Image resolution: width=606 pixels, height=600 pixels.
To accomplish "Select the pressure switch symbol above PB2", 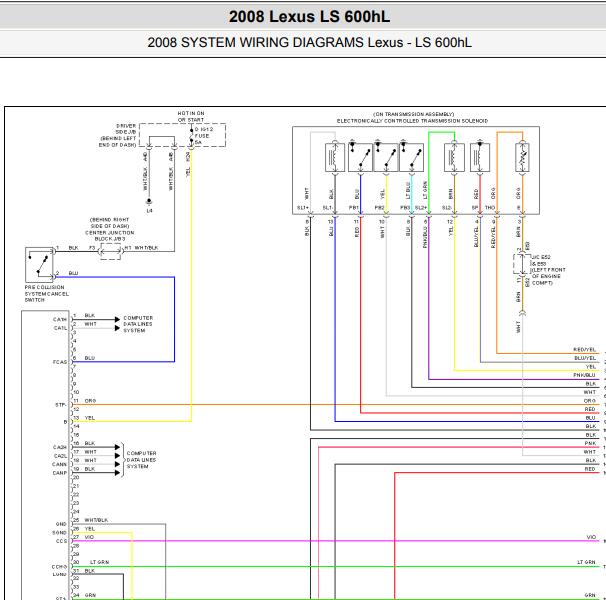I will [x=386, y=157].
